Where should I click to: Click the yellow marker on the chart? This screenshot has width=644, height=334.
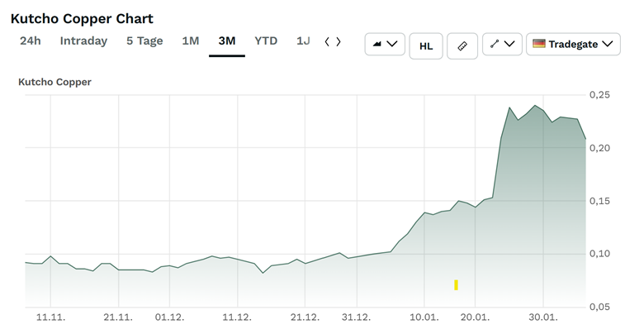(456, 285)
